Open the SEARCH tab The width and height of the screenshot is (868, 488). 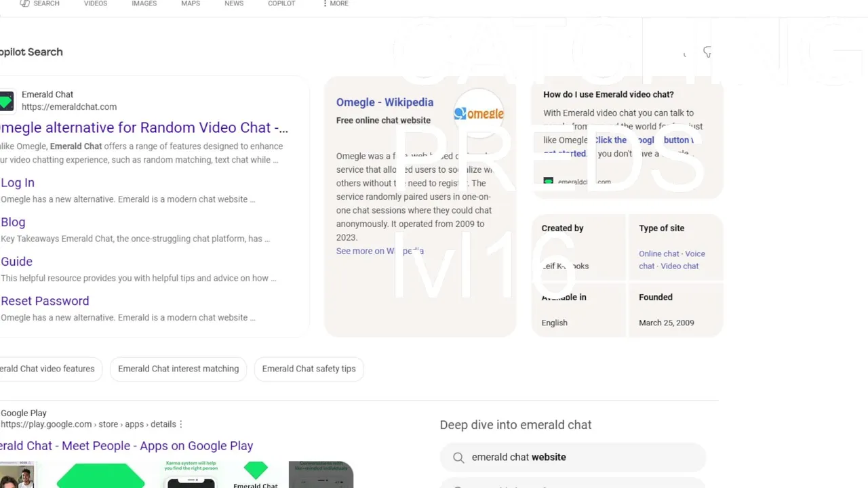point(39,3)
